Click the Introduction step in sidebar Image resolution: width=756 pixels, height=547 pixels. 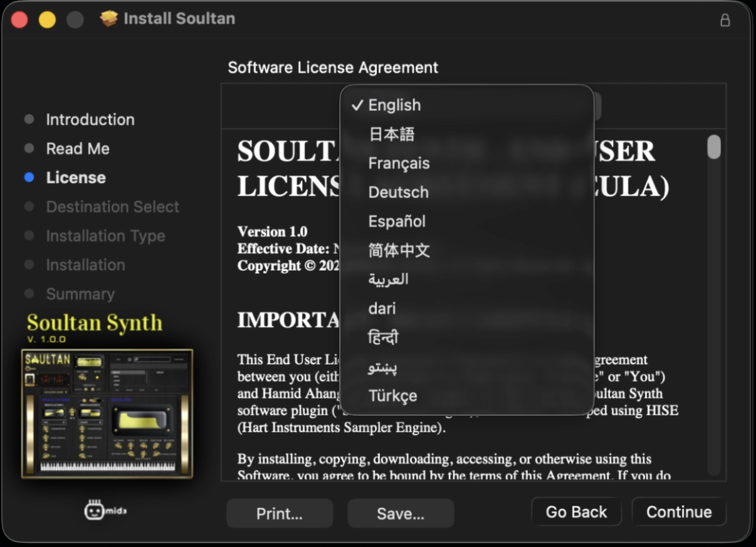click(90, 119)
